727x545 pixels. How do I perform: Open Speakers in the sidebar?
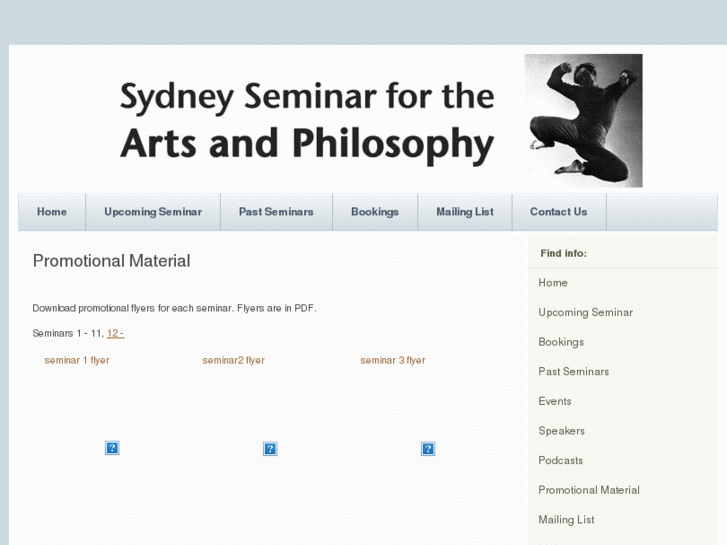click(561, 431)
